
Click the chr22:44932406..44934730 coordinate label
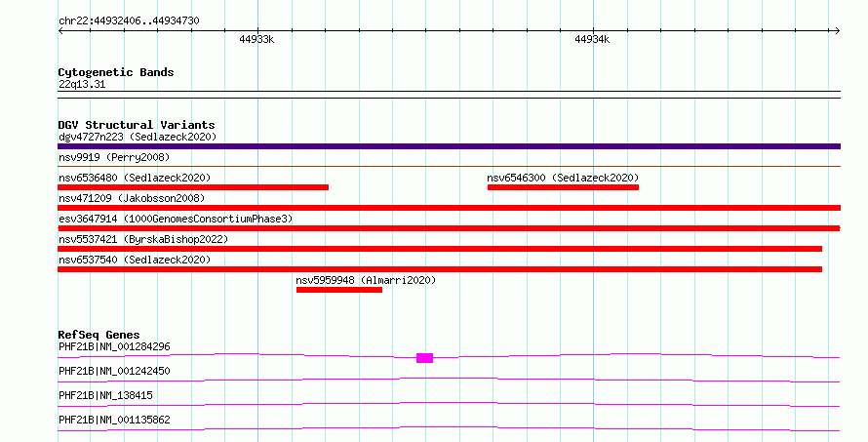point(129,20)
